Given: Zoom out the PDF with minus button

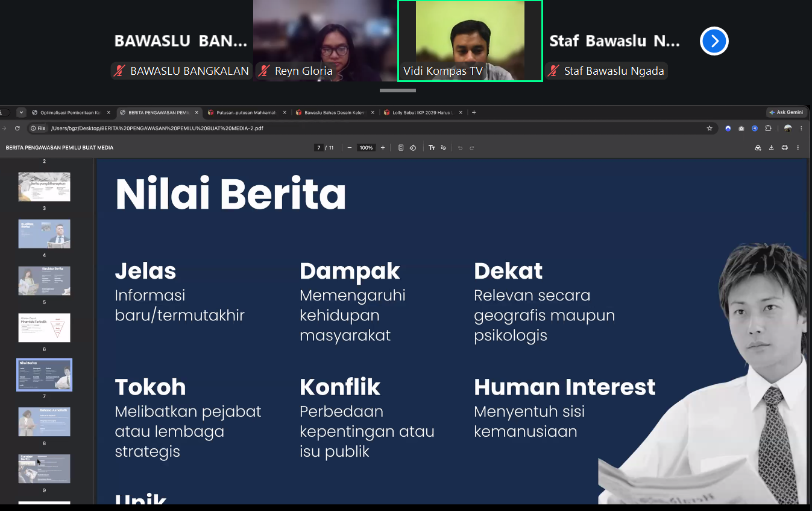Looking at the screenshot, I should 350,148.
